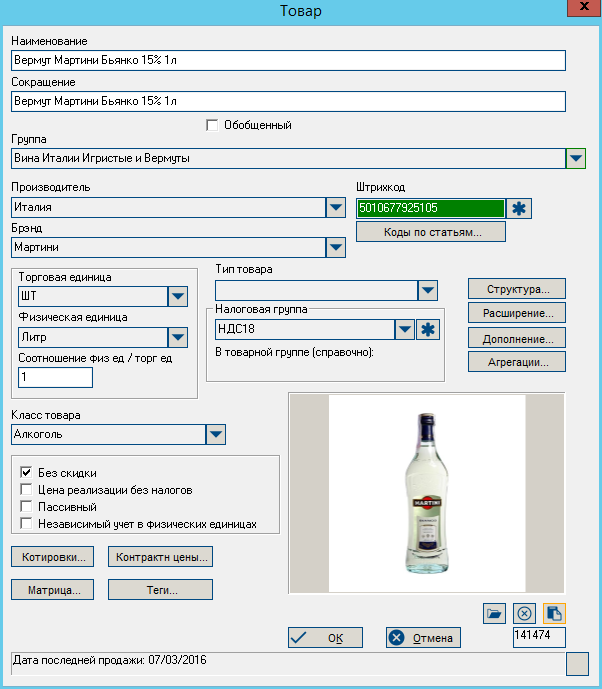The height and width of the screenshot is (689, 602).
Task: Click the Отмена cancel button
Action: pos(424,638)
